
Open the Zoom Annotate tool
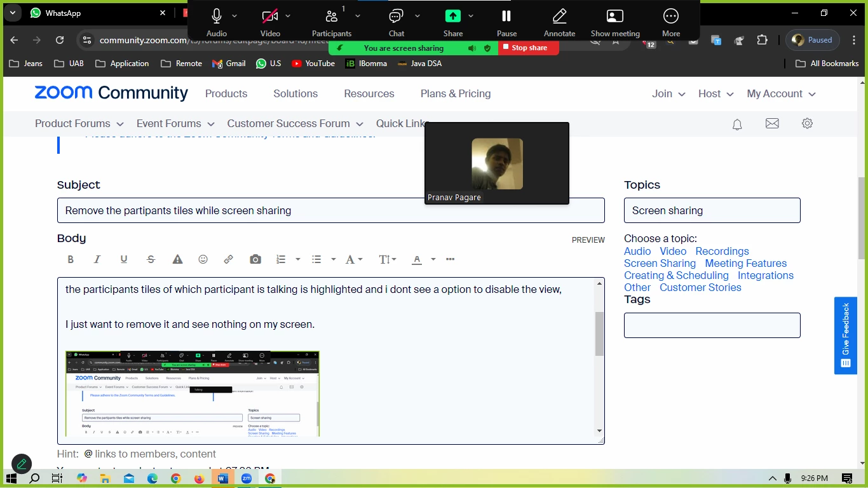point(560,21)
